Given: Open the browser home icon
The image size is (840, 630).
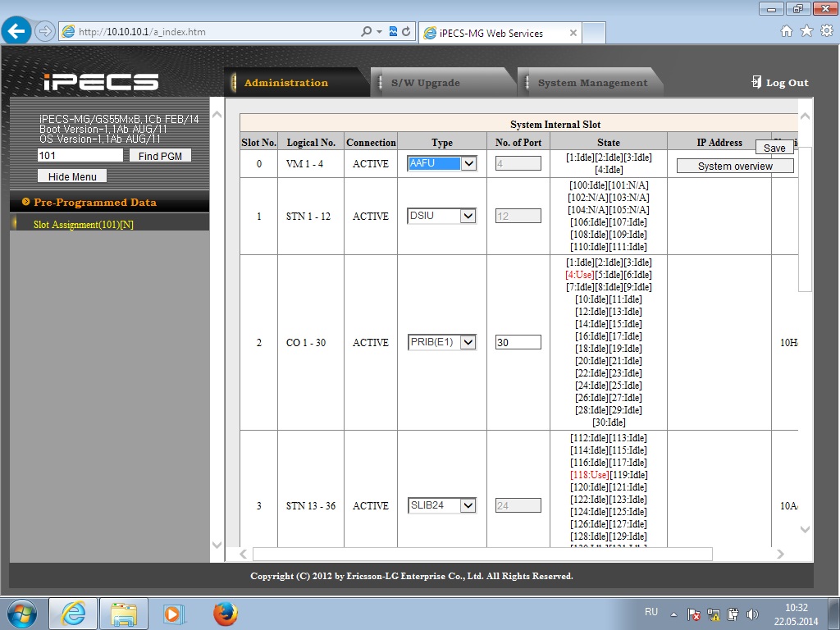Looking at the screenshot, I should [x=787, y=31].
